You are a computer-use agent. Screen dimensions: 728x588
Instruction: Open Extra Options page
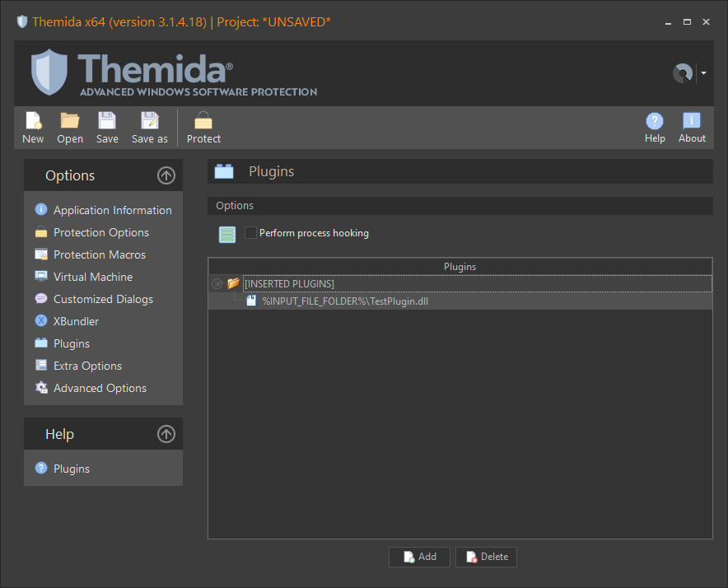click(87, 366)
